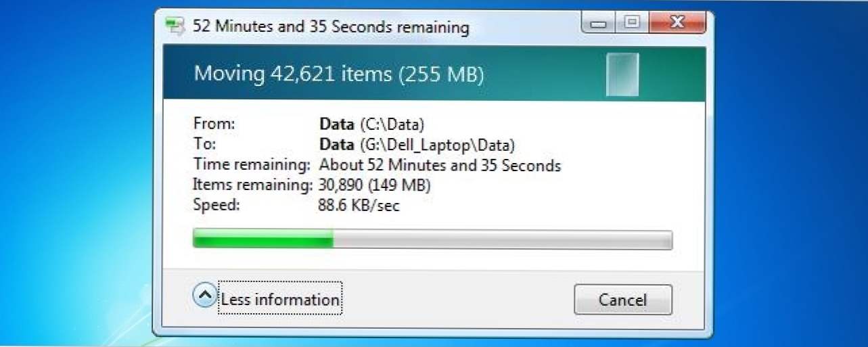Cancel the file move operation

(622, 300)
